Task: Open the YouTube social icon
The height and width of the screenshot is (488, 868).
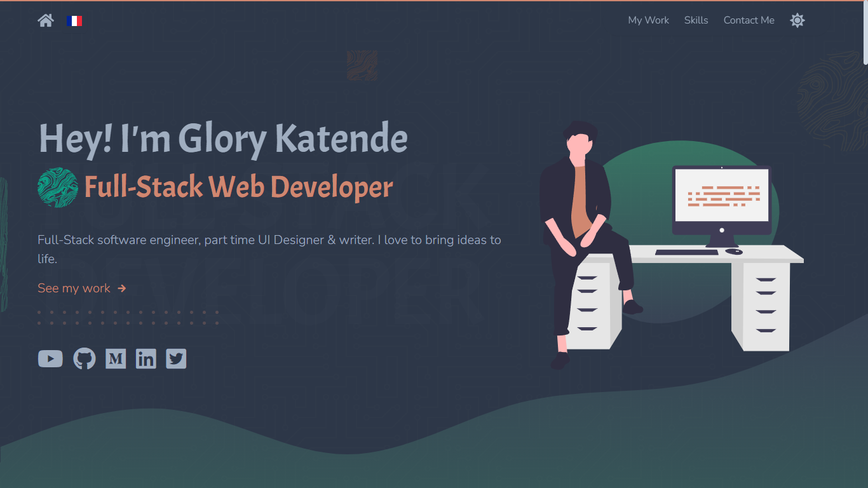Action: [50, 359]
